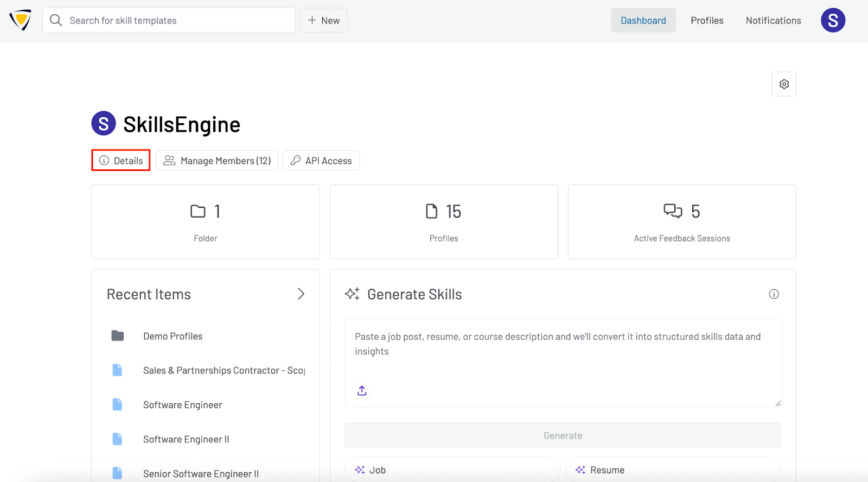Click the Demo Profiles folder icon
868x482 pixels.
pos(118,336)
